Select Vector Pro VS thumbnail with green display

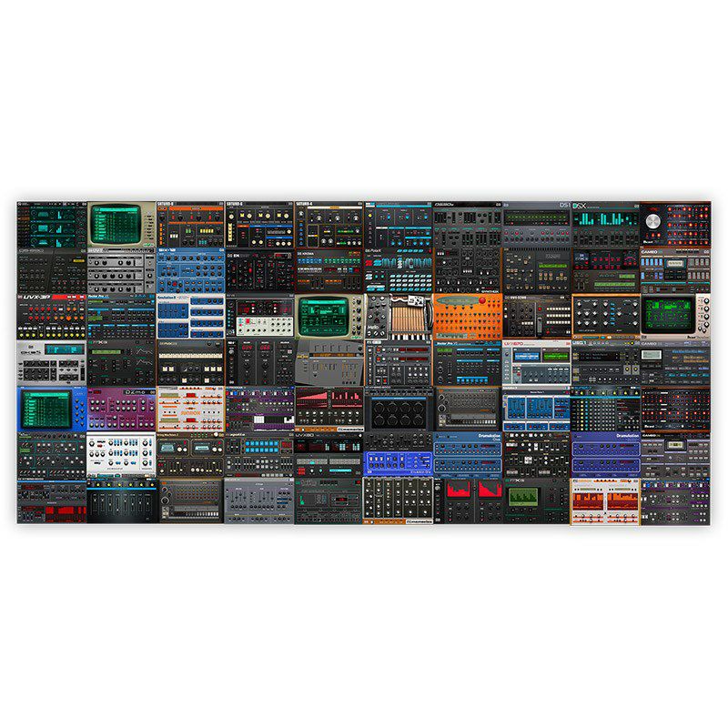coord(467,362)
